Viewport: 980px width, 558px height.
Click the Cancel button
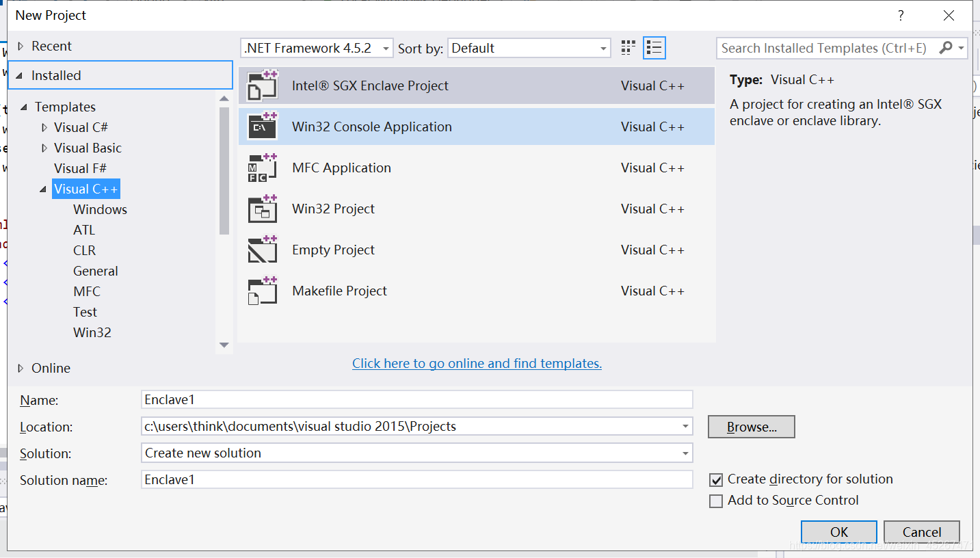[922, 532]
